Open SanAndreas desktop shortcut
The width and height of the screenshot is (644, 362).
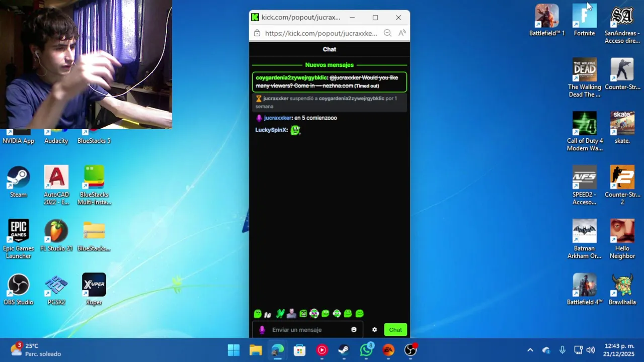tap(622, 24)
